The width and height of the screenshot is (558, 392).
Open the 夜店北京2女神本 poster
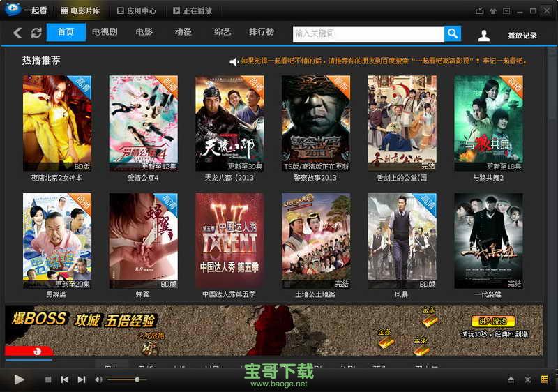tap(57, 123)
